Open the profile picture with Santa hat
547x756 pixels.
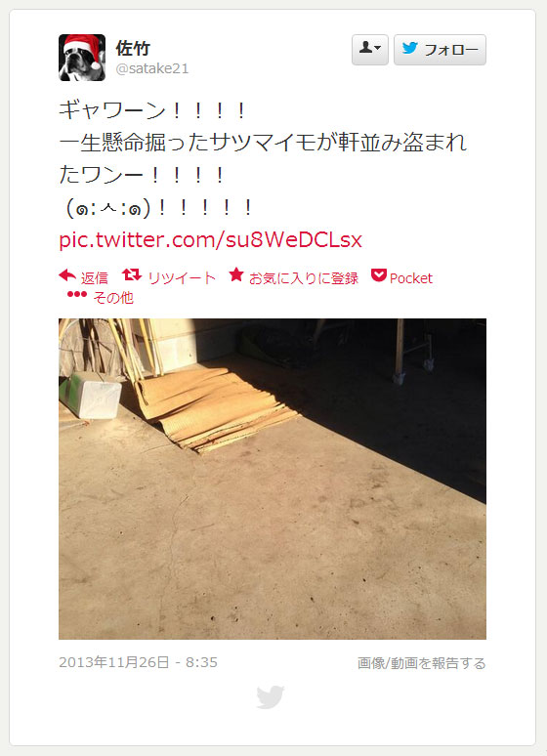tap(82, 58)
